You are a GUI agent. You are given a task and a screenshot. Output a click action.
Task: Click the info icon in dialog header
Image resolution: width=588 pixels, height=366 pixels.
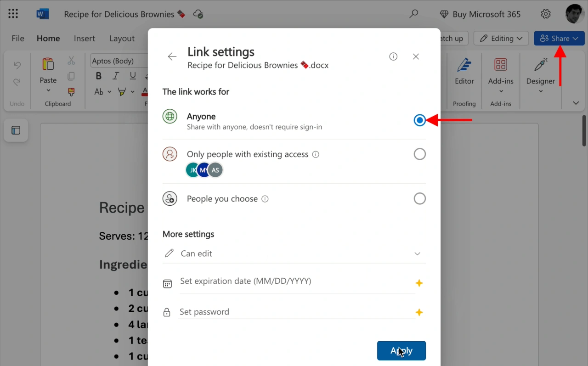click(x=393, y=56)
